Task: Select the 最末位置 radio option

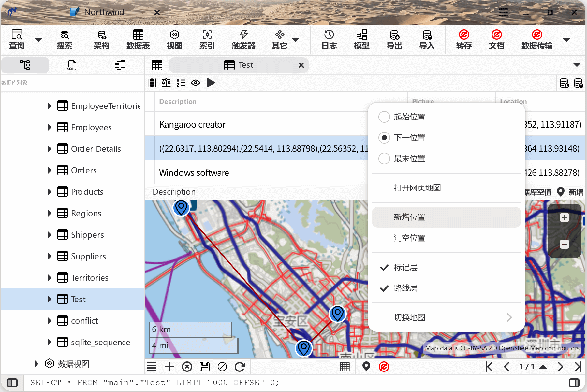Action: click(384, 159)
